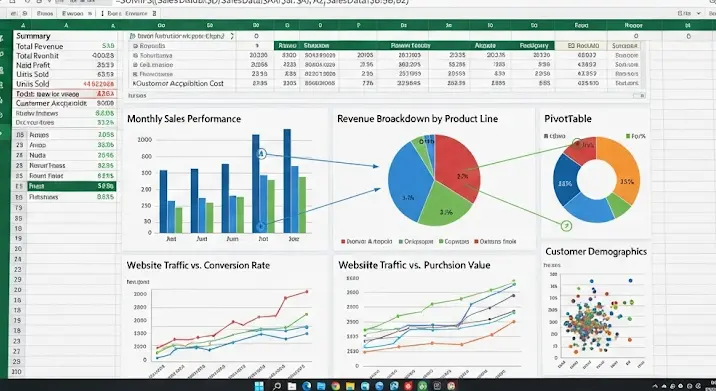Select the Customer Demographics chart title
Viewport: 716px width, 391px height.
[x=596, y=252]
